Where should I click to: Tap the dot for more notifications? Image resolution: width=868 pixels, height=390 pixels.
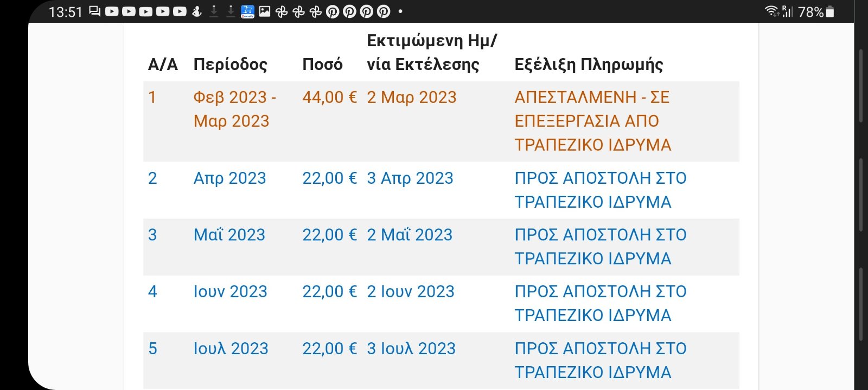(400, 11)
